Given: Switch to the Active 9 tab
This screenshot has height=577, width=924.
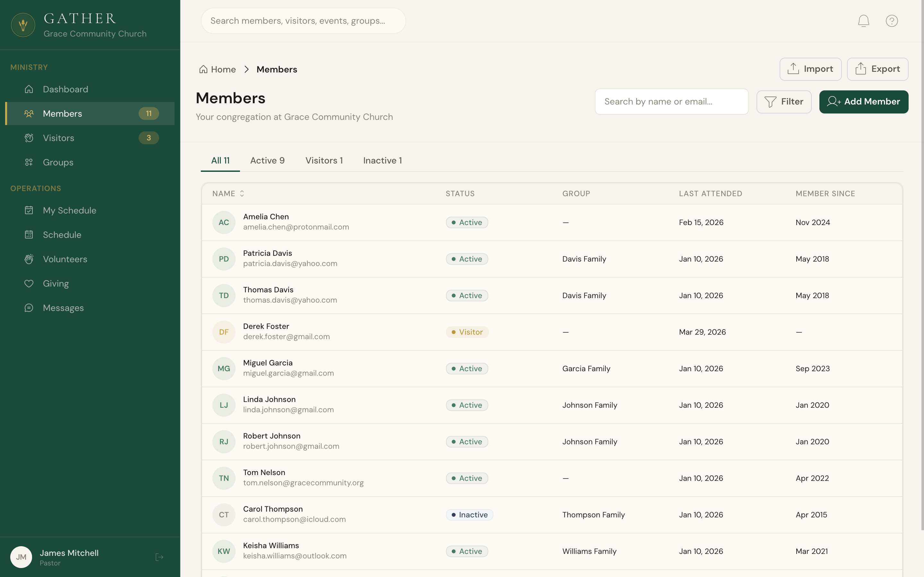Looking at the screenshot, I should click(x=267, y=160).
